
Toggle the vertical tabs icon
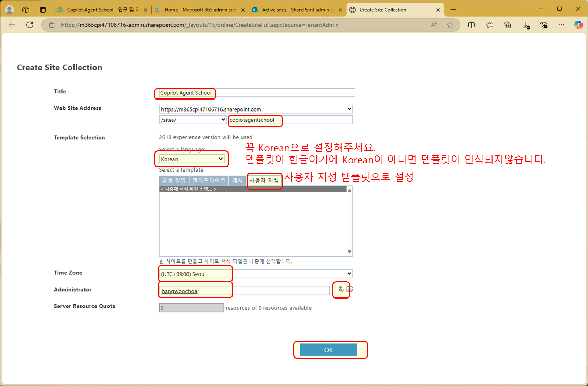tap(43, 10)
